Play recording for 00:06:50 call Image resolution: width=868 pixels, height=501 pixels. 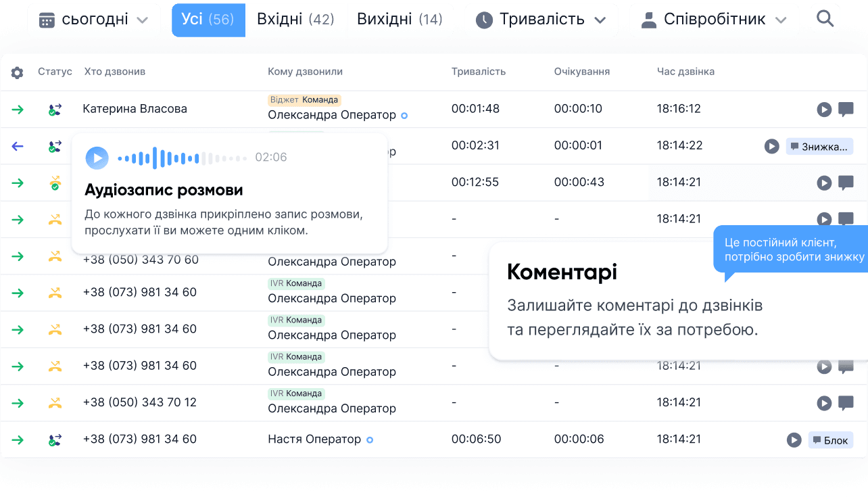(794, 440)
